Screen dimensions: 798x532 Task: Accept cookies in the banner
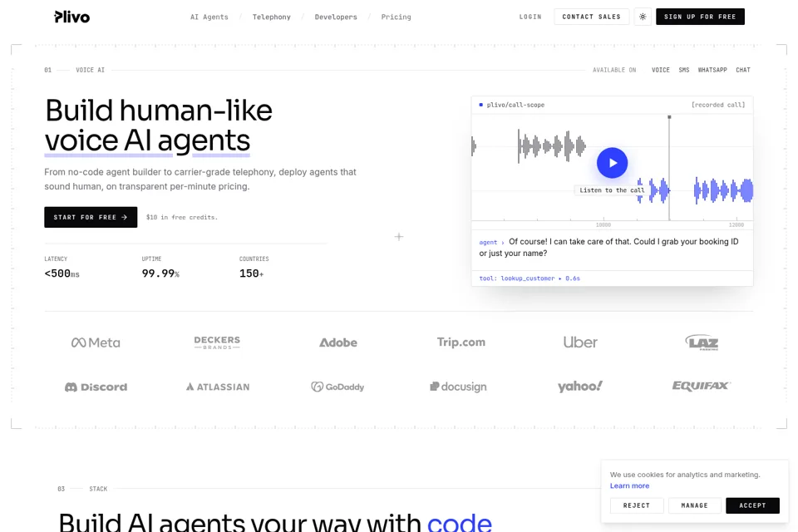pyautogui.click(x=752, y=505)
